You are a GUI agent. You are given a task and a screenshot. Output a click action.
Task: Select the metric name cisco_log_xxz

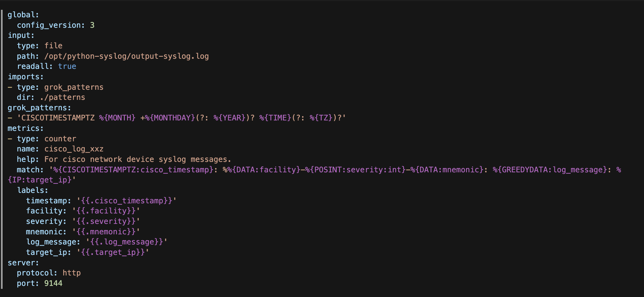(74, 149)
